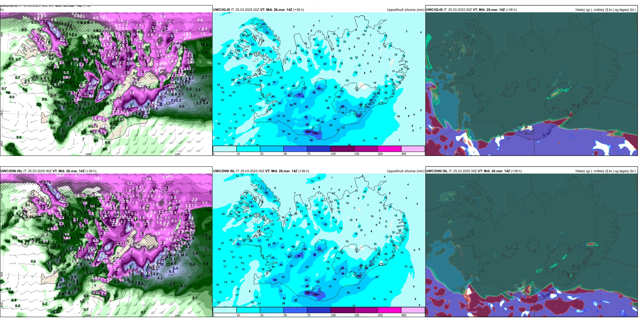Click the UWC/DINI ISL title of the precipitation map
The image size is (644, 322).
(x=261, y=171)
